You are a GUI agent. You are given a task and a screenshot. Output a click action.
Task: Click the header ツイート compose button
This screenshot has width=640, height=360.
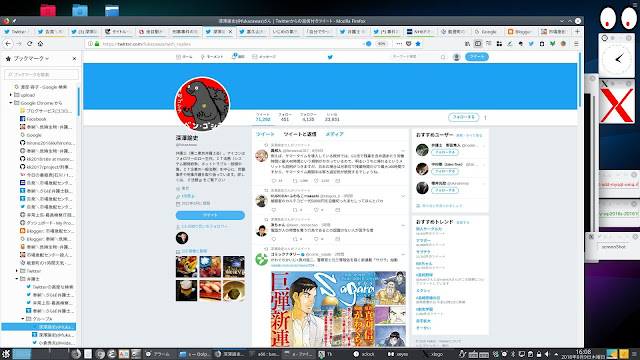click(x=477, y=57)
